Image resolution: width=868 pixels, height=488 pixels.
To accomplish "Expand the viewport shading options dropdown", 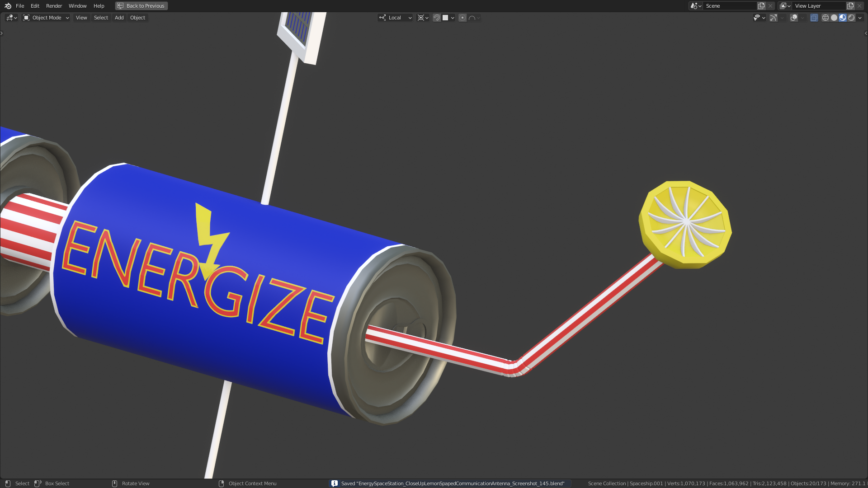I will click(860, 18).
